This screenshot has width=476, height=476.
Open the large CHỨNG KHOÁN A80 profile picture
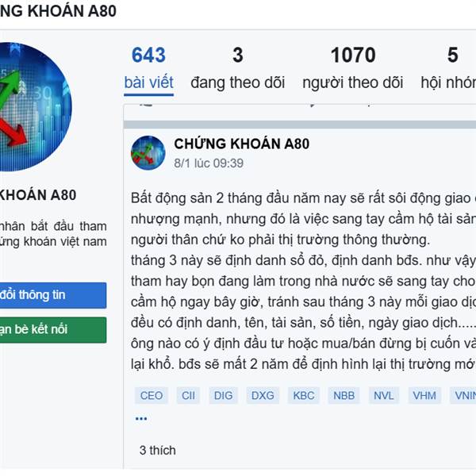pyautogui.click(x=28, y=106)
